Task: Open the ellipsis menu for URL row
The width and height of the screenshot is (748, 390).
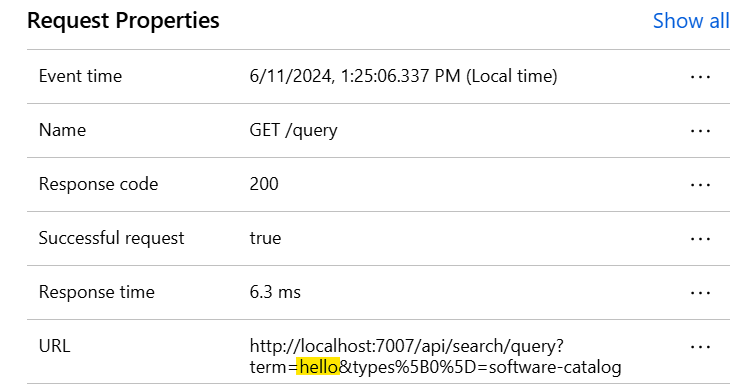Action: tap(700, 347)
